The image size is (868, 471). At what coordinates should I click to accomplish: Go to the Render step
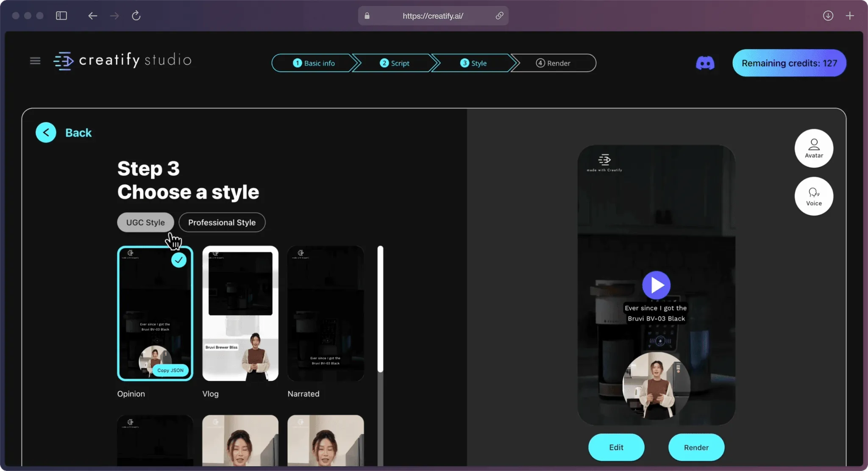[x=553, y=63]
